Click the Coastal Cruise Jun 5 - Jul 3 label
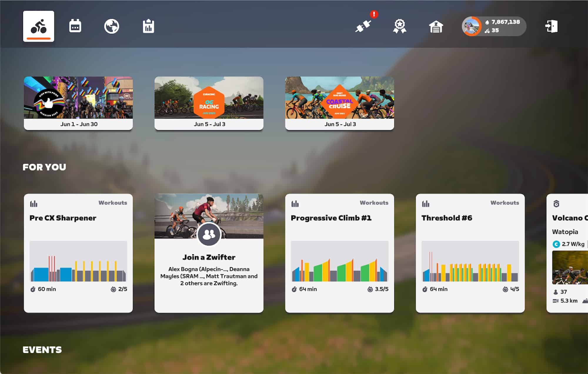The width and height of the screenshot is (588, 374). (340, 124)
